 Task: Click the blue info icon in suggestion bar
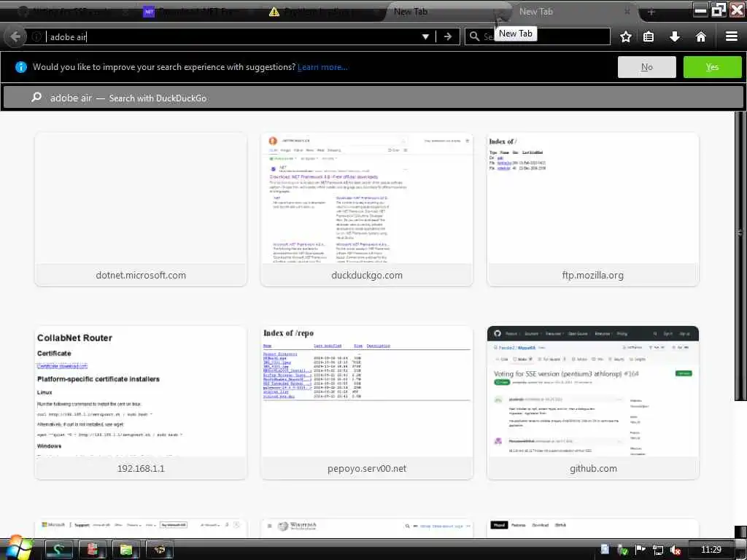21,67
